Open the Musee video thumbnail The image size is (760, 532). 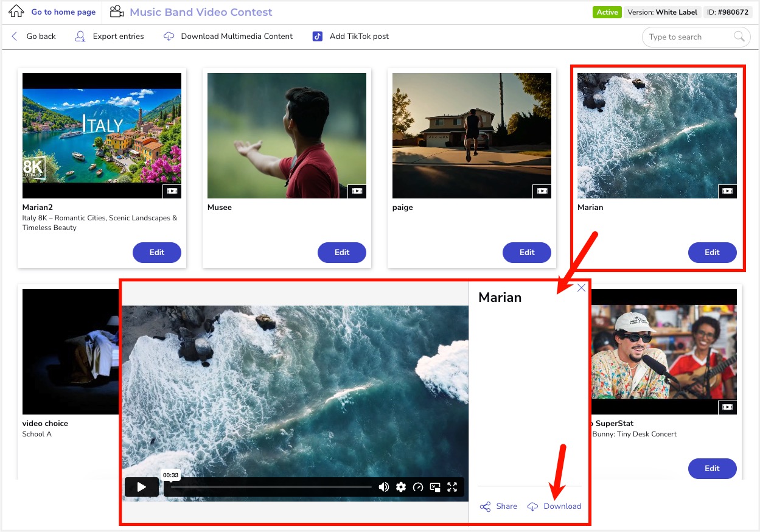point(287,135)
